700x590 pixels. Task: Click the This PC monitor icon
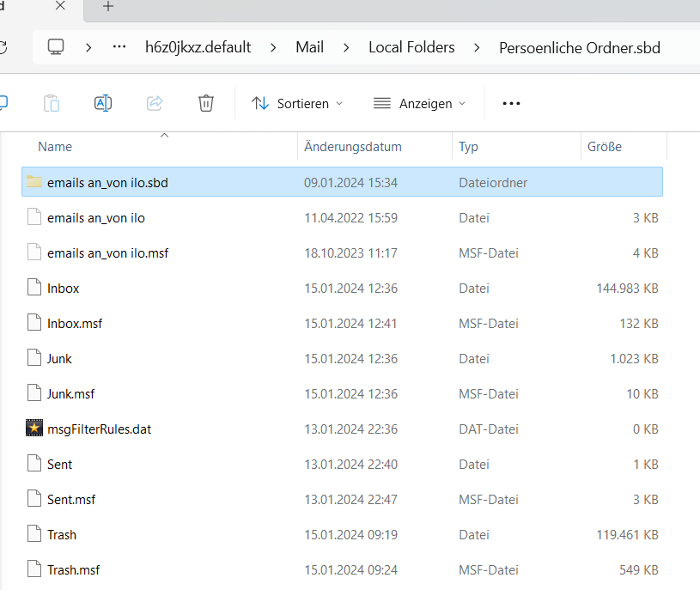[x=56, y=47]
